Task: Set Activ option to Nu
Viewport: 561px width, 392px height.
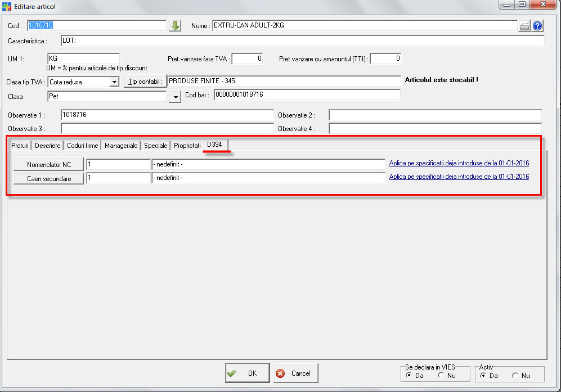Action: [x=516, y=376]
